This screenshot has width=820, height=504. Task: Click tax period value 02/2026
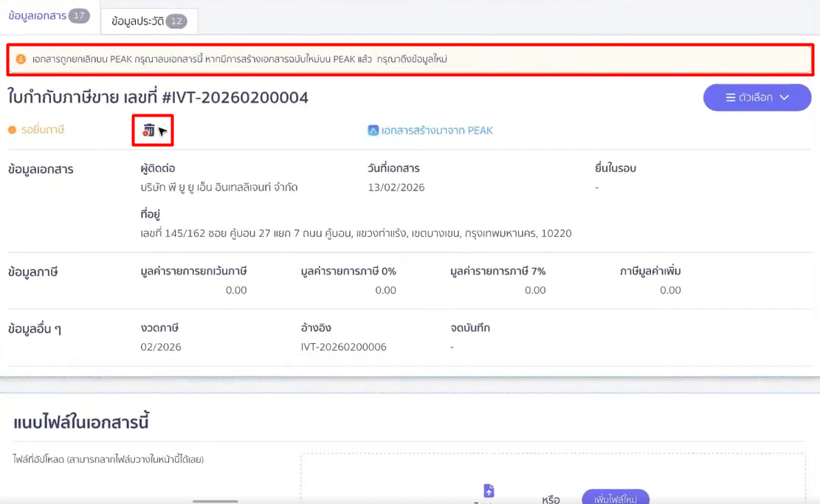click(161, 347)
